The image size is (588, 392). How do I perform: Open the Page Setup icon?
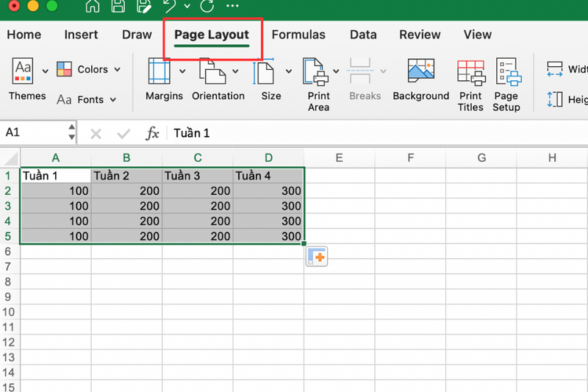[509, 71]
